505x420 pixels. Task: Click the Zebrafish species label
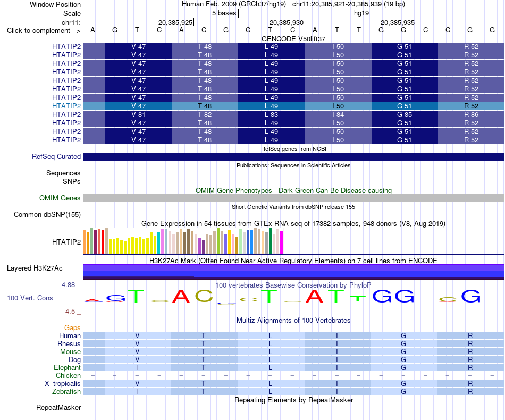pyautogui.click(x=66, y=392)
